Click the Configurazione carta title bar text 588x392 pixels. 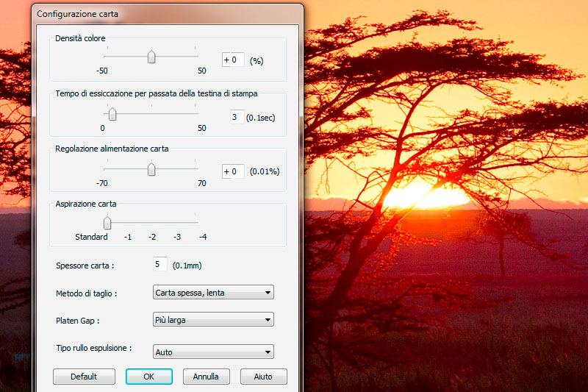pos(78,14)
